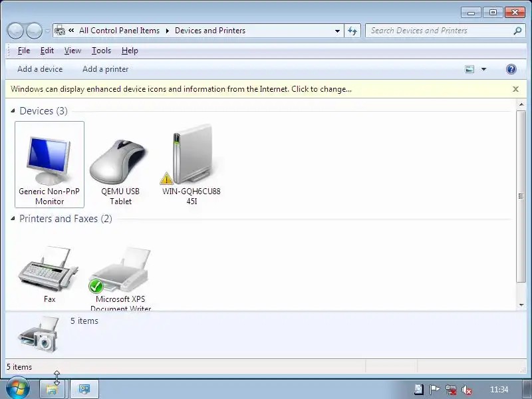This screenshot has width=532, height=399.
Task: Click the scrollbar down arrow
Action: [521, 305]
